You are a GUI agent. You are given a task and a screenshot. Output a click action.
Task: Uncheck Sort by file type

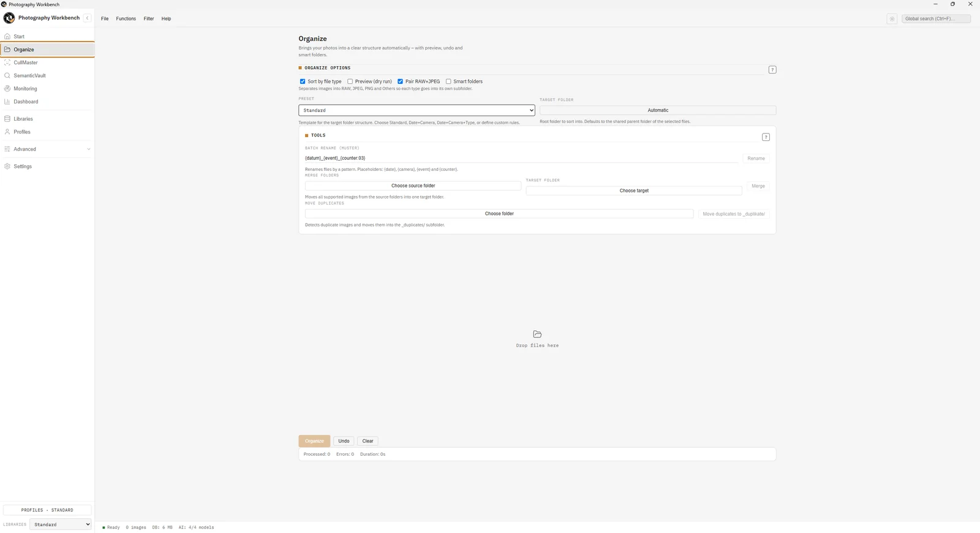point(303,81)
